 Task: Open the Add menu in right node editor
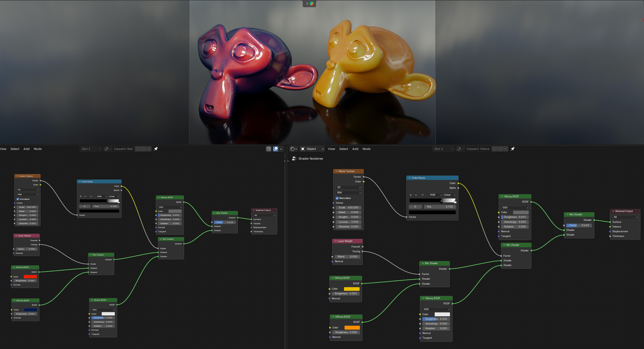pyautogui.click(x=355, y=149)
